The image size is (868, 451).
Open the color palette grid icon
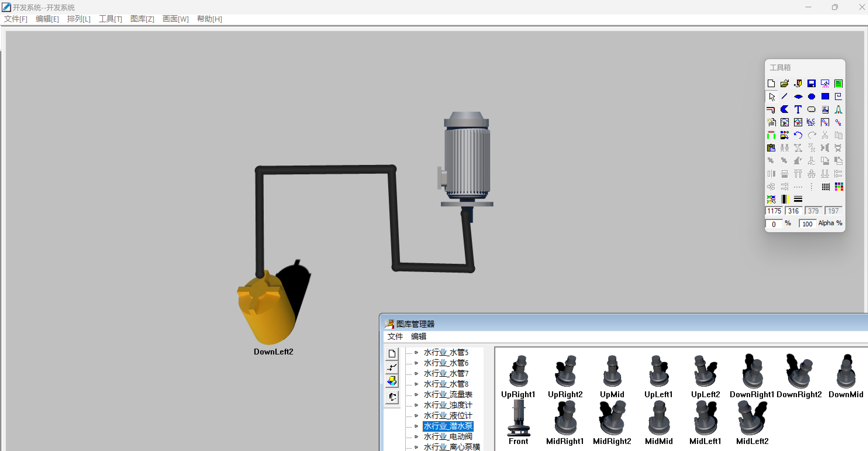pos(838,187)
